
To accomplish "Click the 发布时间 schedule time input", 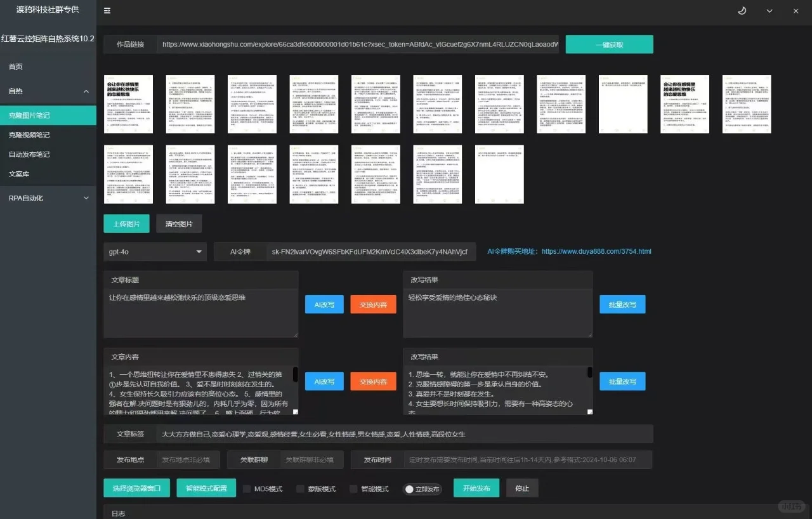I will [x=528, y=460].
